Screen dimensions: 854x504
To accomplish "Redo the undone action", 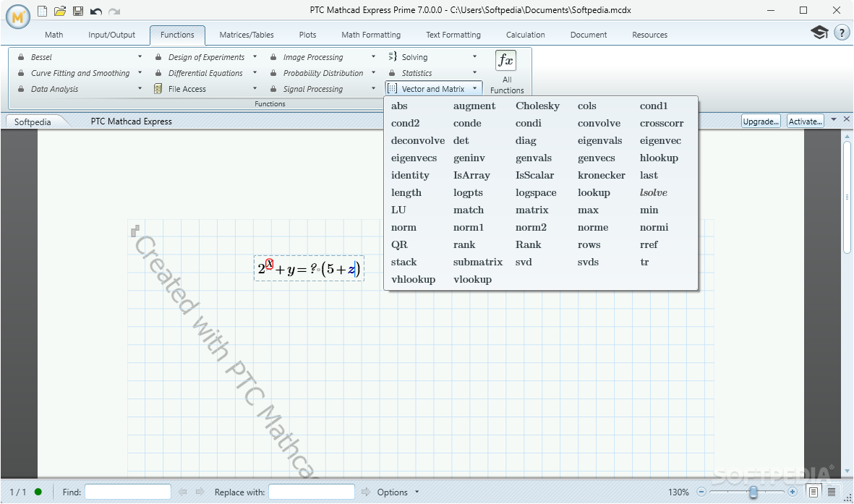I will (x=114, y=11).
